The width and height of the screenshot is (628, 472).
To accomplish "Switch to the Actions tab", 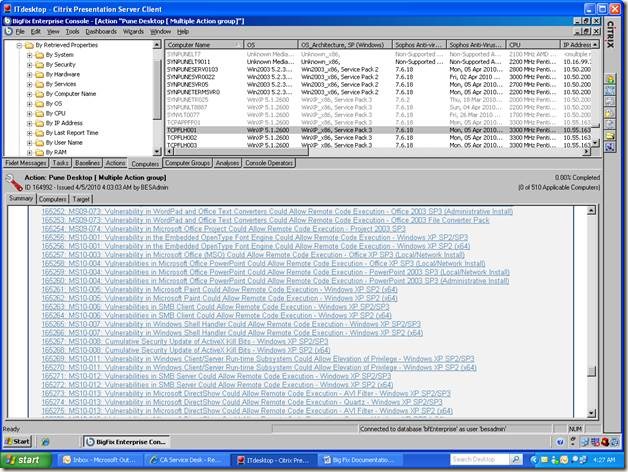I will [115, 163].
